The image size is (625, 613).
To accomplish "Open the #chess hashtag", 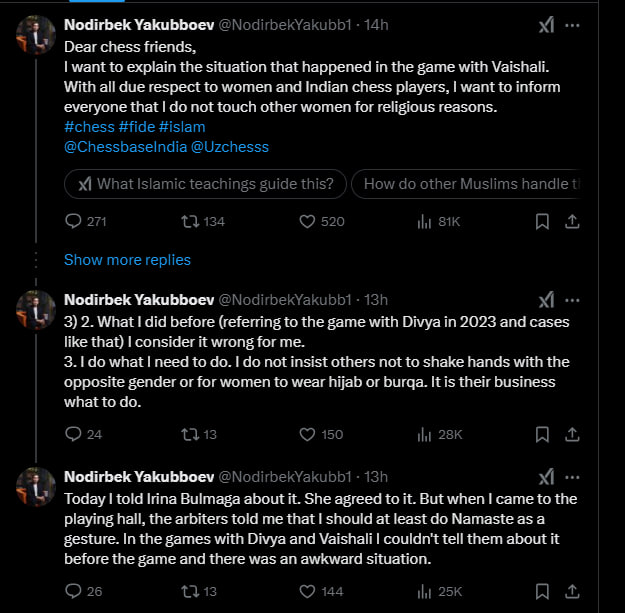I will coord(88,127).
